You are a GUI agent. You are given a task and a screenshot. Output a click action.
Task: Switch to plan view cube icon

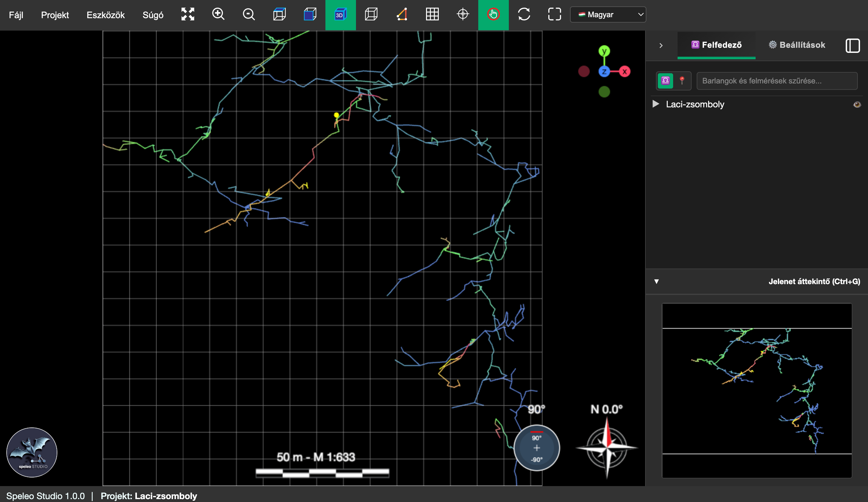click(279, 14)
